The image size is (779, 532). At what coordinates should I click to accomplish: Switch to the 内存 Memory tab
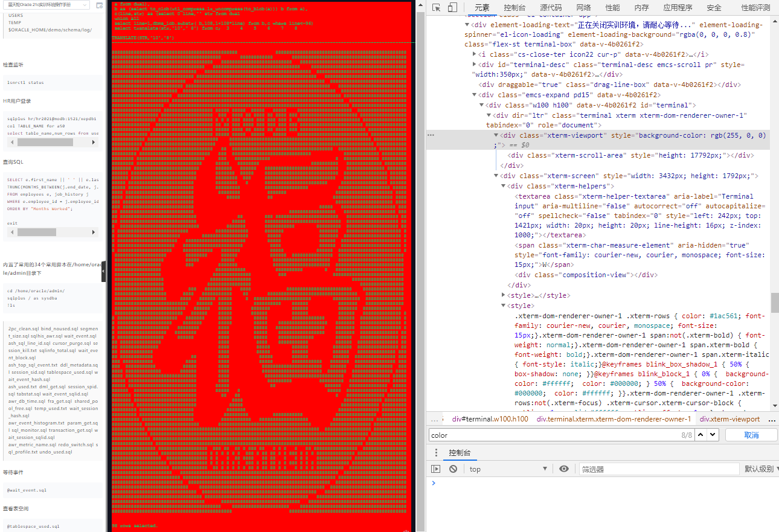[x=641, y=8]
